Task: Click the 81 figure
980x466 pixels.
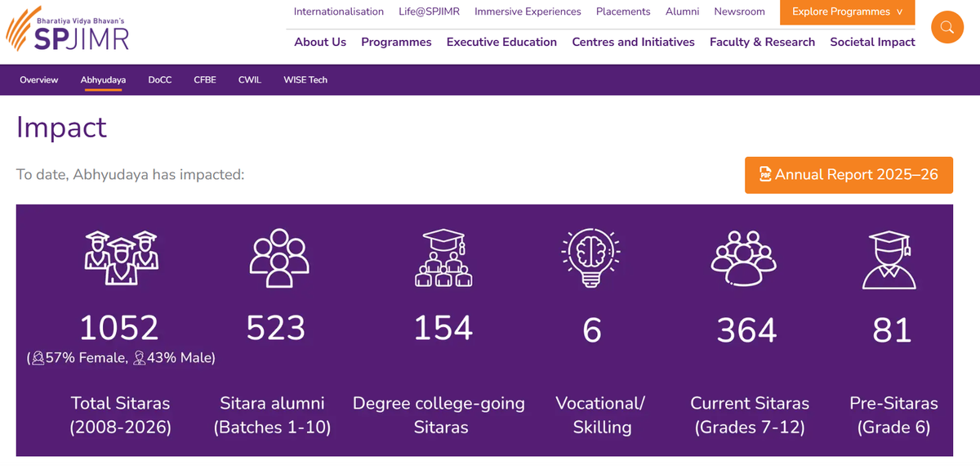Action: [892, 330]
